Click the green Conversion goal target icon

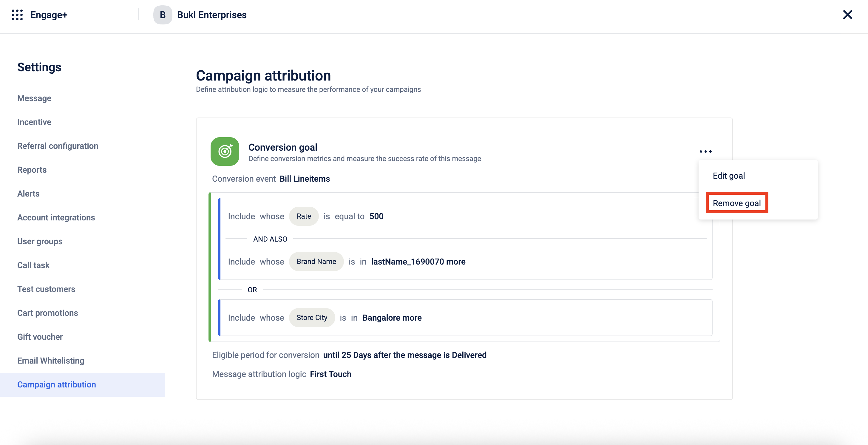pyautogui.click(x=225, y=151)
